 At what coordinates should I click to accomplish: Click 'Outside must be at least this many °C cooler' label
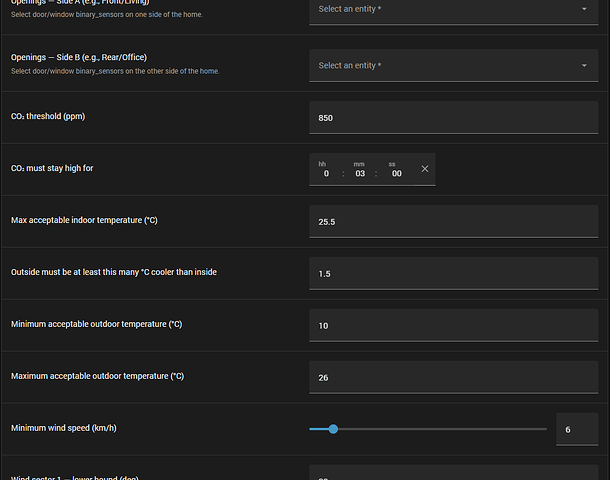tap(114, 272)
